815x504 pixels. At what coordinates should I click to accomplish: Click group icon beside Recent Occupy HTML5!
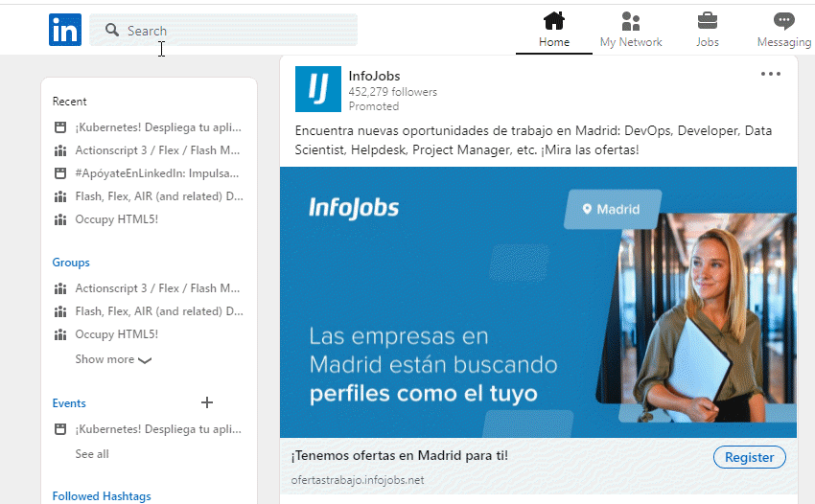click(60, 219)
